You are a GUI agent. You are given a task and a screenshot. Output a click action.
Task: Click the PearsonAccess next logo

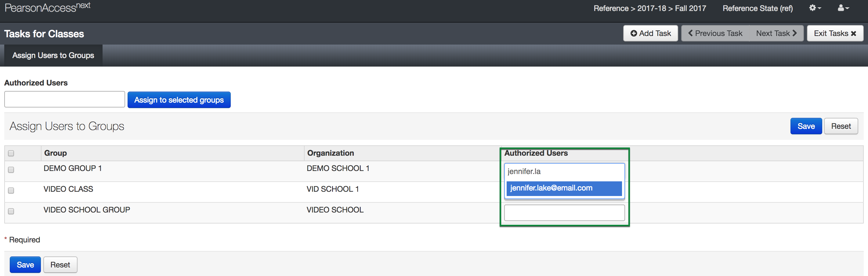click(48, 7)
